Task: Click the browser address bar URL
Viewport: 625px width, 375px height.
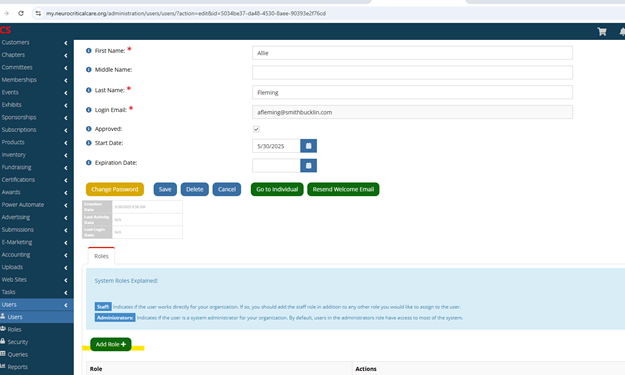Action: 186,13
